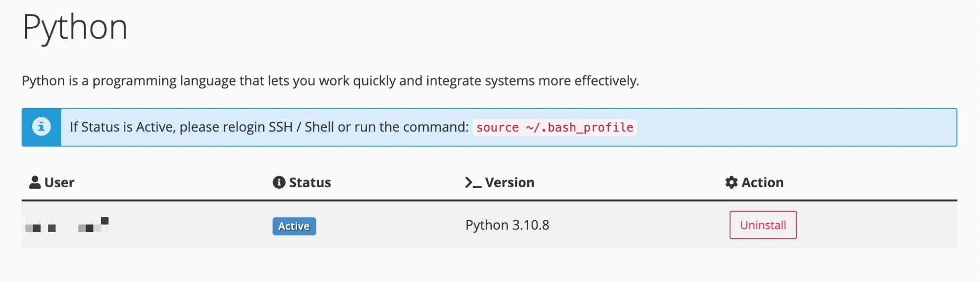Screen dimensions: 980x282
Task: Click the 'Version' column header text
Action: [x=510, y=182]
